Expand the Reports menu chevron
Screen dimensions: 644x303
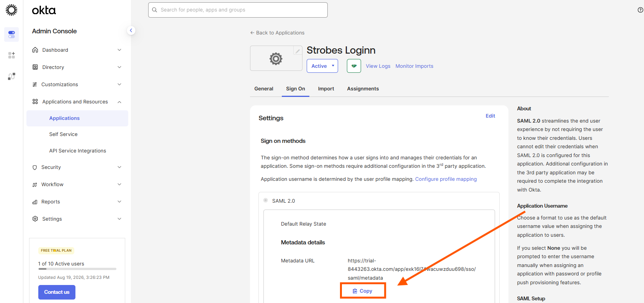119,201
